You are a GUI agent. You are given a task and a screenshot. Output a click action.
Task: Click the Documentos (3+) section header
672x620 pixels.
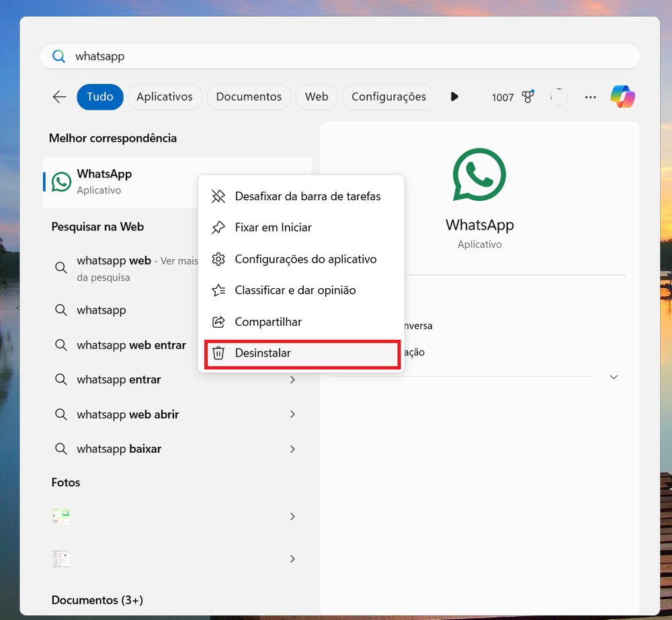click(97, 600)
